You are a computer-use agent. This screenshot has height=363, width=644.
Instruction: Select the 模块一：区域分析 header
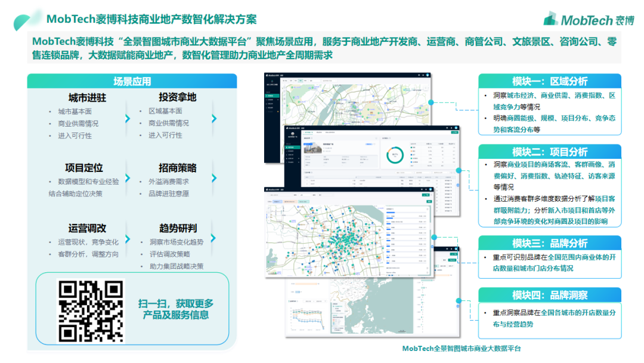pos(549,81)
